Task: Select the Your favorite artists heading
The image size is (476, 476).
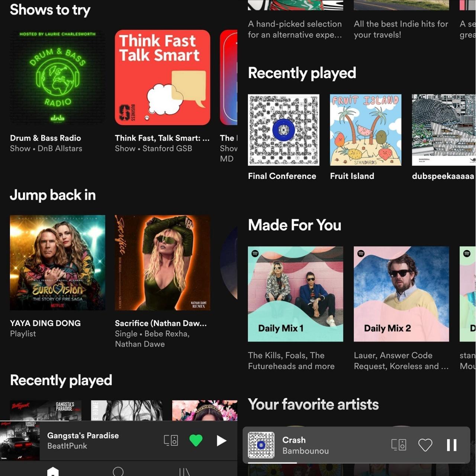Action: [x=313, y=405]
